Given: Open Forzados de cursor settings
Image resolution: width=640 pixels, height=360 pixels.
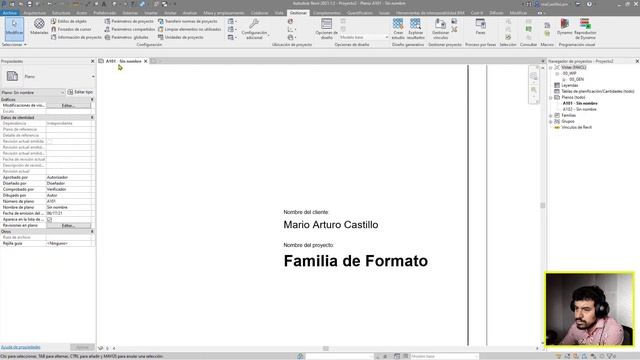Looking at the screenshot, I should (x=71, y=29).
